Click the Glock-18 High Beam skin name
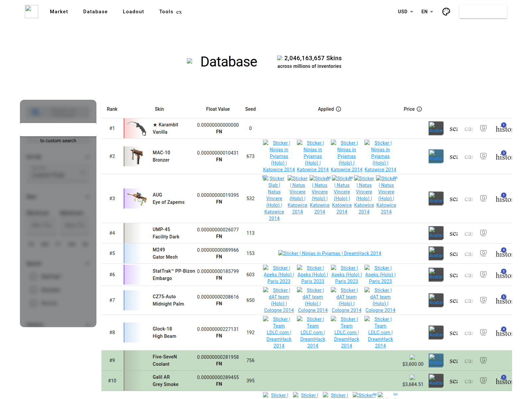 pos(164,332)
